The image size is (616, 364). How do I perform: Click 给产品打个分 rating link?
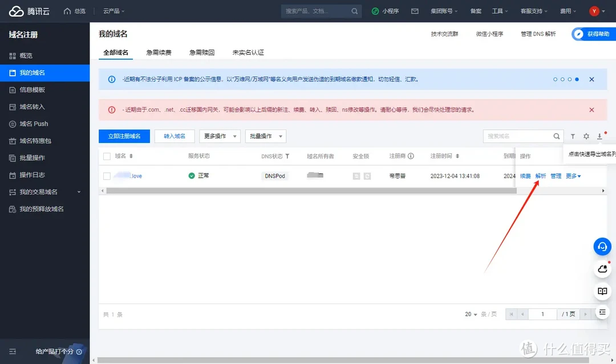[x=59, y=351]
